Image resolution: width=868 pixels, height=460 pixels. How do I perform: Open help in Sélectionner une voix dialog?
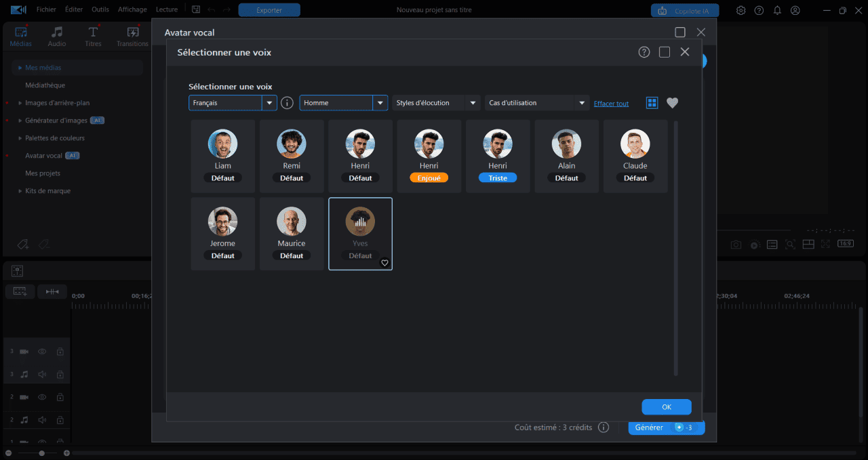click(x=644, y=52)
